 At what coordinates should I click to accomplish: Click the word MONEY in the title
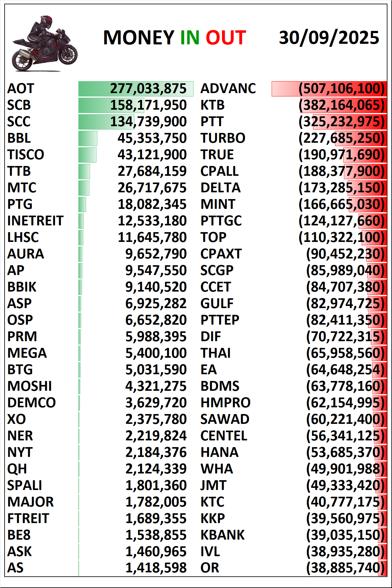tap(139, 38)
